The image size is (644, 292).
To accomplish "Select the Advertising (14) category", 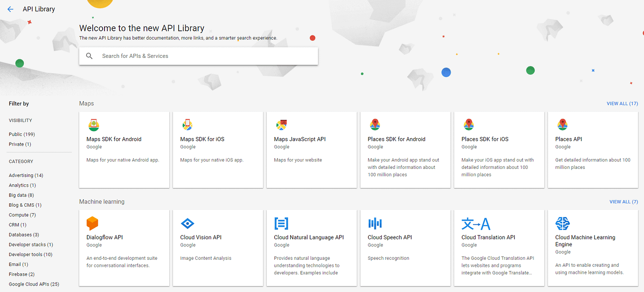I will pyautogui.click(x=26, y=175).
